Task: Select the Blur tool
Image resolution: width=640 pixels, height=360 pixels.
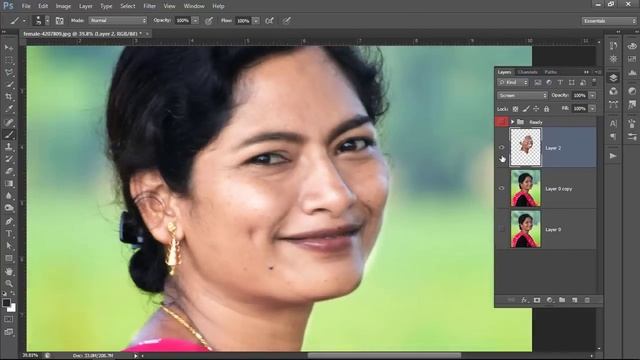Action: tap(9, 196)
